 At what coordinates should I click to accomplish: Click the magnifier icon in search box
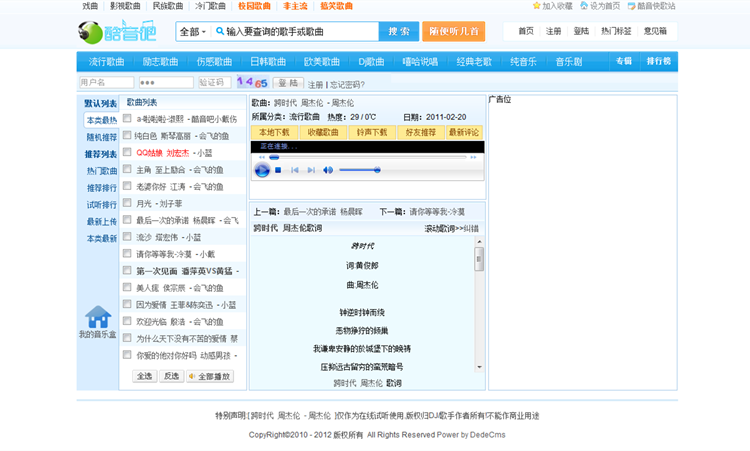[220, 31]
